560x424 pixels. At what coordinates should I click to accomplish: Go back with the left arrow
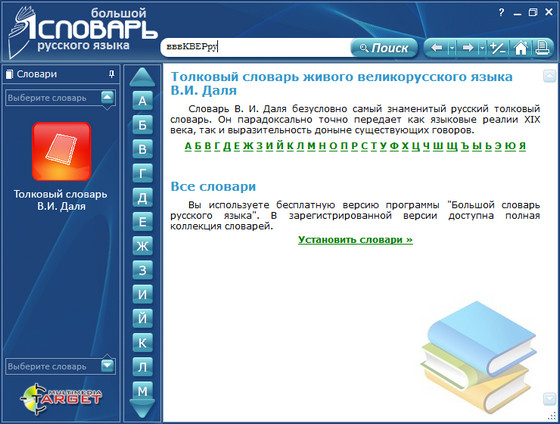tap(437, 48)
